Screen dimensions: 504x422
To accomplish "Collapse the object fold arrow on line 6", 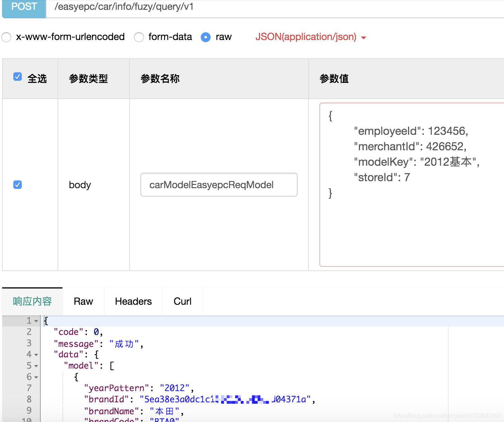I will [36, 377].
